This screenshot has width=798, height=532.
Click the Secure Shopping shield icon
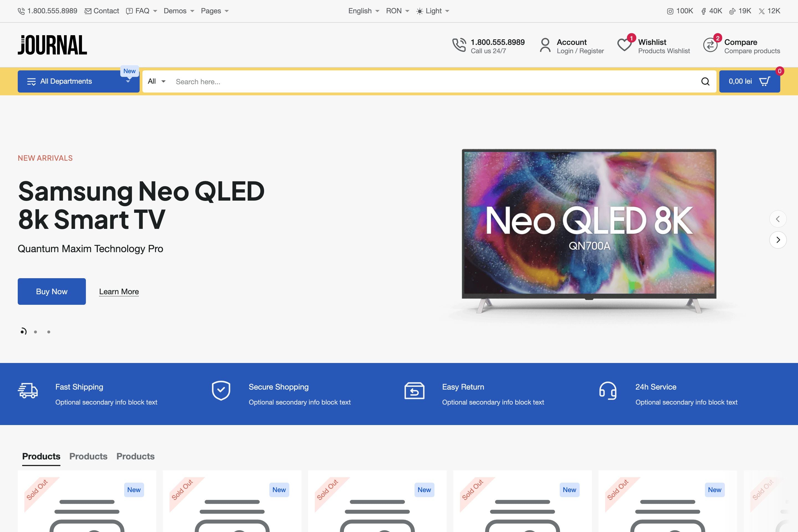tap(221, 390)
